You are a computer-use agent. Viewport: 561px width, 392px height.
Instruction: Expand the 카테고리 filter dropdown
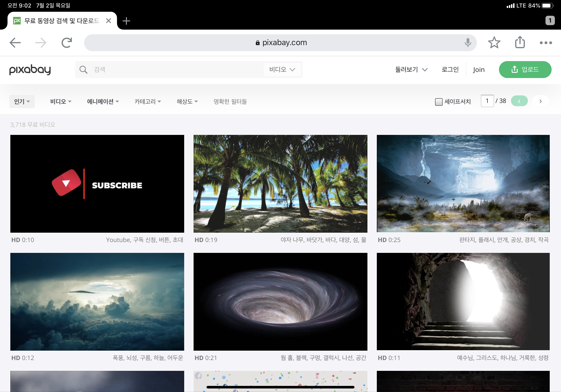click(x=148, y=102)
